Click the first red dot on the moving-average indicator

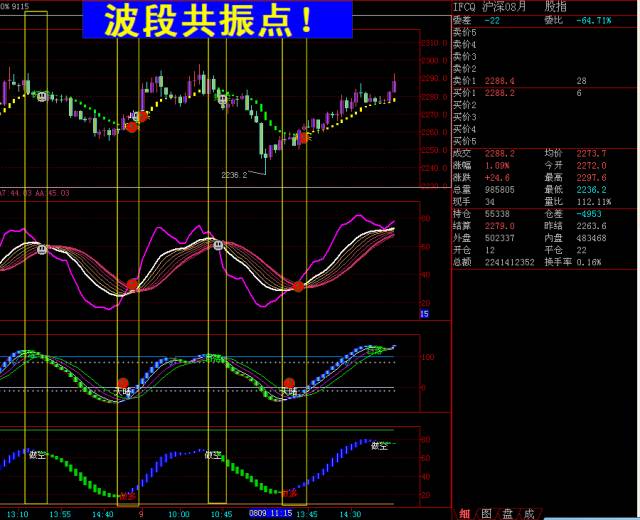pyautogui.click(x=132, y=284)
